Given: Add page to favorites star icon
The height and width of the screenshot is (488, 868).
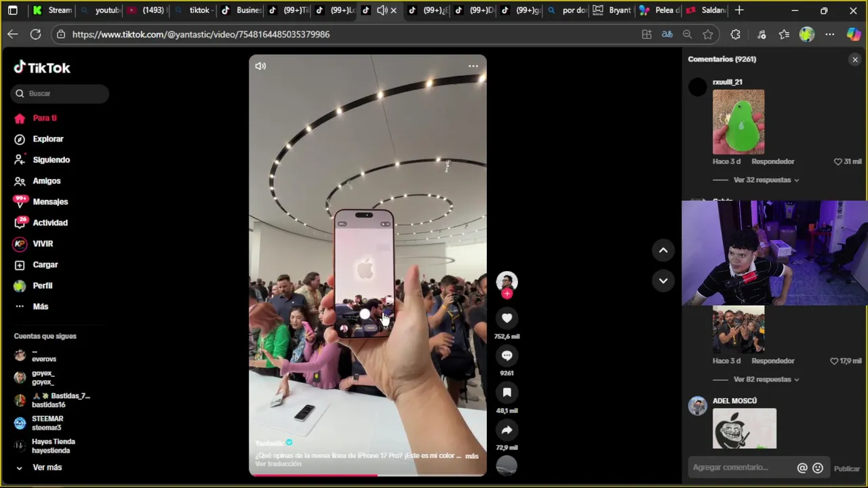Looking at the screenshot, I should pyautogui.click(x=708, y=34).
